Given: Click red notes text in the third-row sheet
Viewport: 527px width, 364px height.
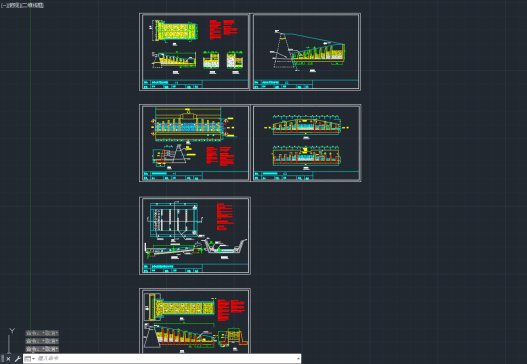Looking at the screenshot, I should click(x=225, y=216).
